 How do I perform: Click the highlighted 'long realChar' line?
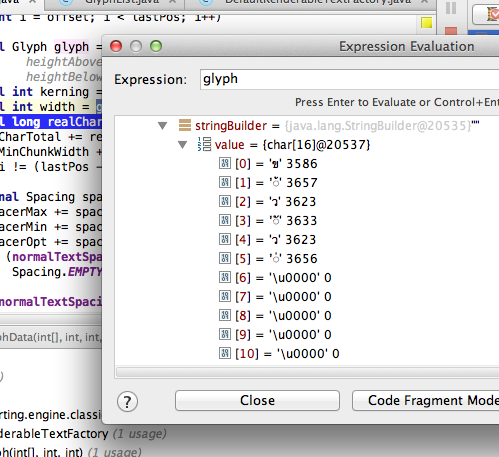51,122
